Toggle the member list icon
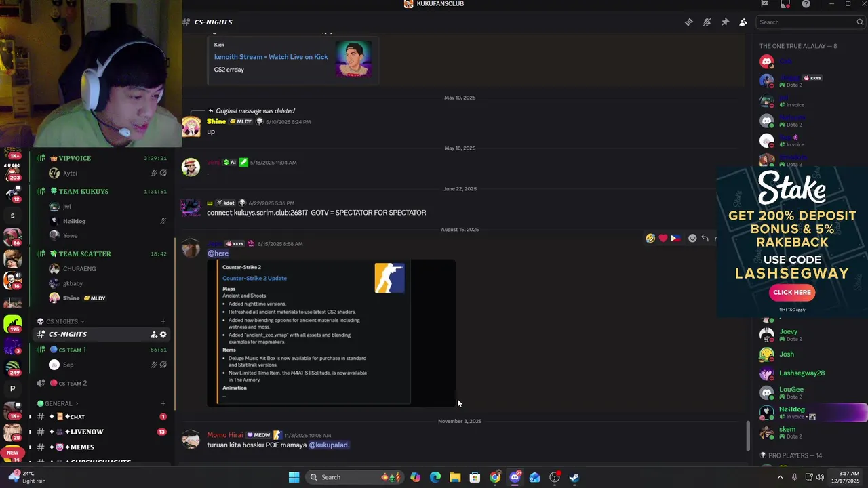Viewport: 868px width, 488px height. (x=743, y=22)
